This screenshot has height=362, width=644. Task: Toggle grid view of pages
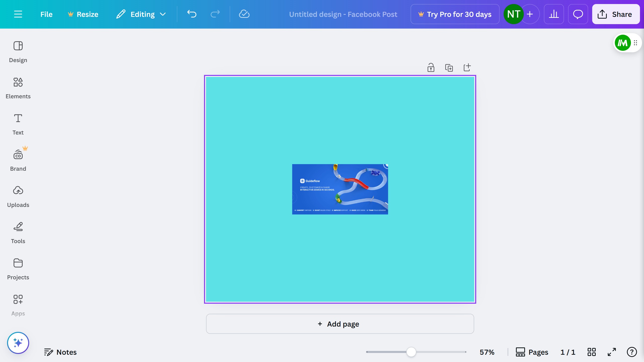[x=591, y=352]
